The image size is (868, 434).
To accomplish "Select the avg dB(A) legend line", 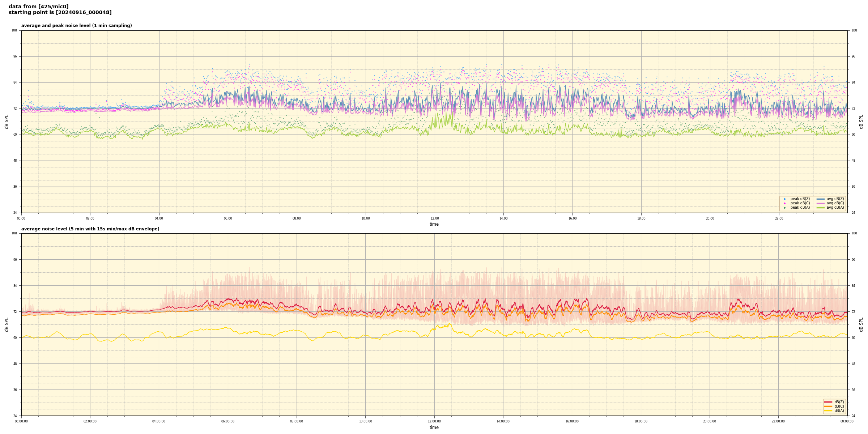I will point(821,208).
